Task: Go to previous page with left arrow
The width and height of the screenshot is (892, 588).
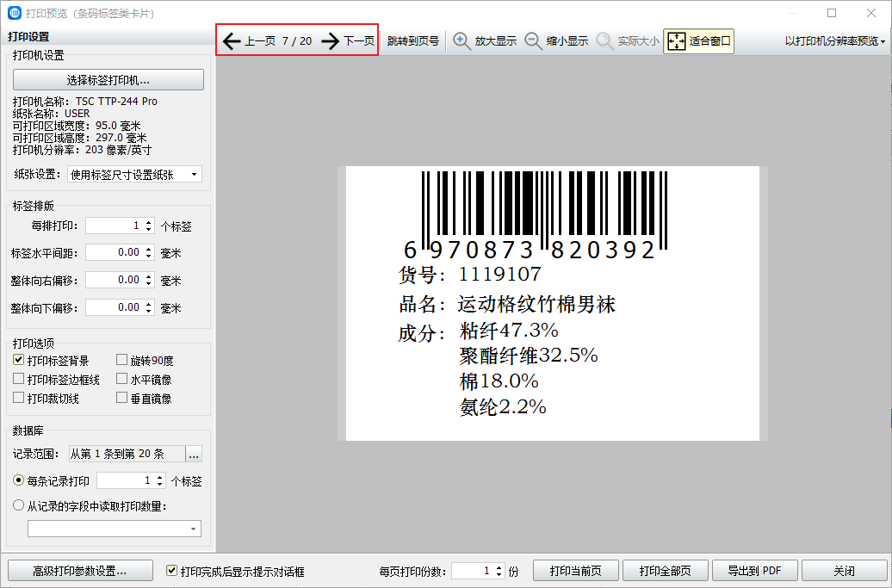Action: 231,41
